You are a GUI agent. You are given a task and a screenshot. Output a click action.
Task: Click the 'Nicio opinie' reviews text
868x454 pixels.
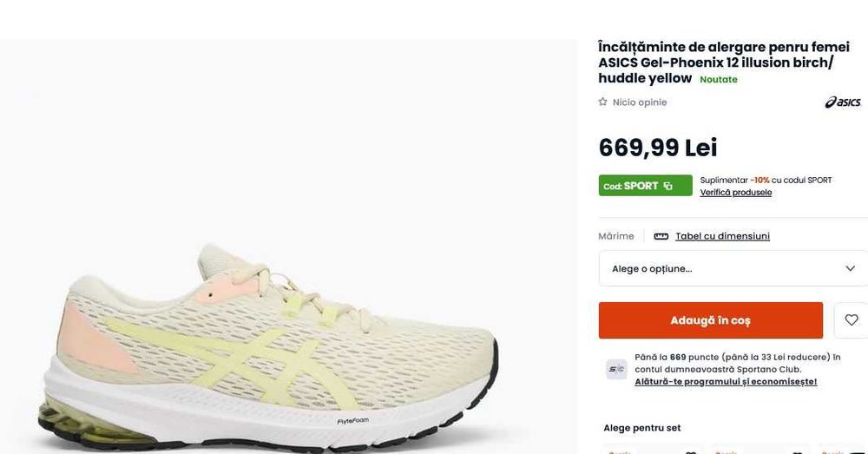point(640,102)
